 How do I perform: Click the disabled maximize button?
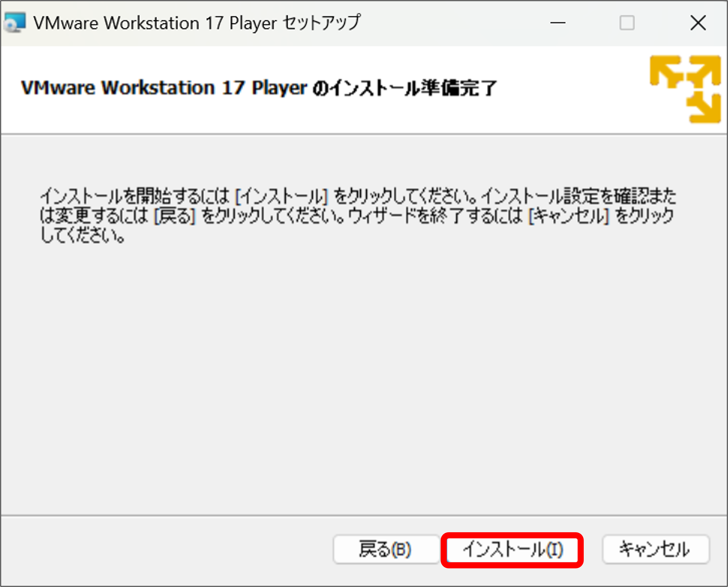pos(627,23)
